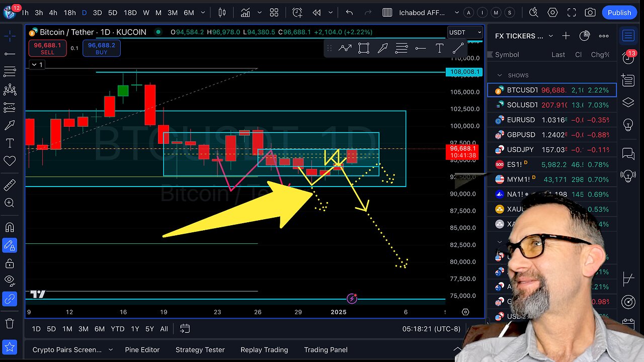Open forecasting and measurement tools
The image size is (644, 362).
(x=10, y=108)
